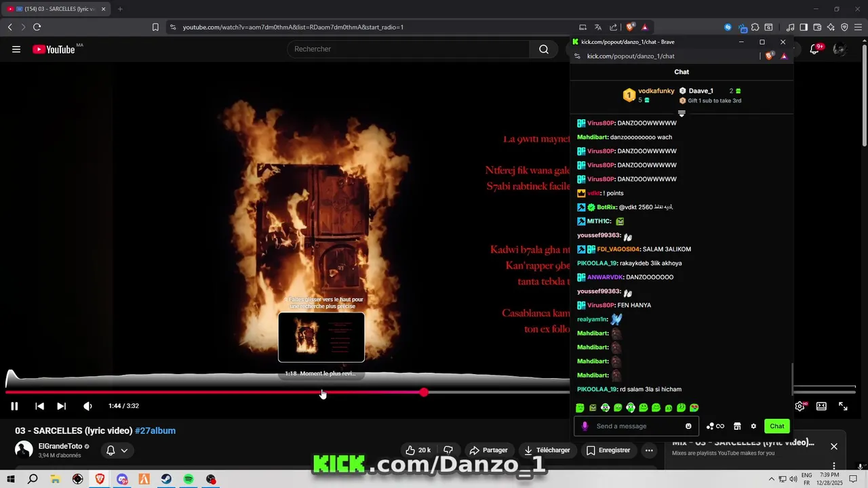
Task: Go back in the Brave browser
Action: (x=9, y=27)
